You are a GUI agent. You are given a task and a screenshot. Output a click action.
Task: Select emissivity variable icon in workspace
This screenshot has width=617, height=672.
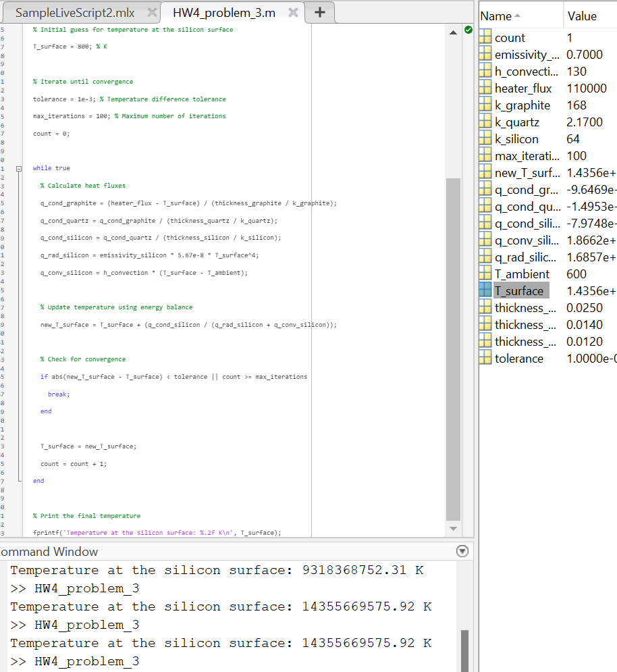pos(485,53)
